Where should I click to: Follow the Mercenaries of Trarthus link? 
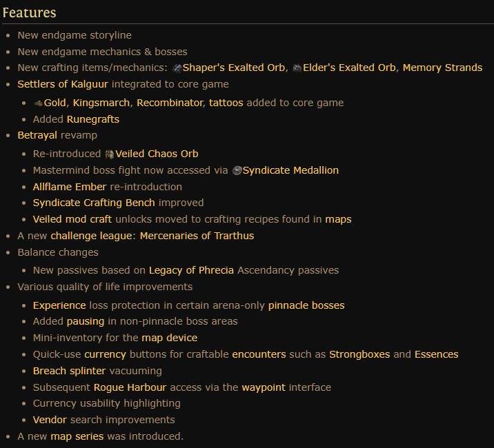[x=197, y=236]
